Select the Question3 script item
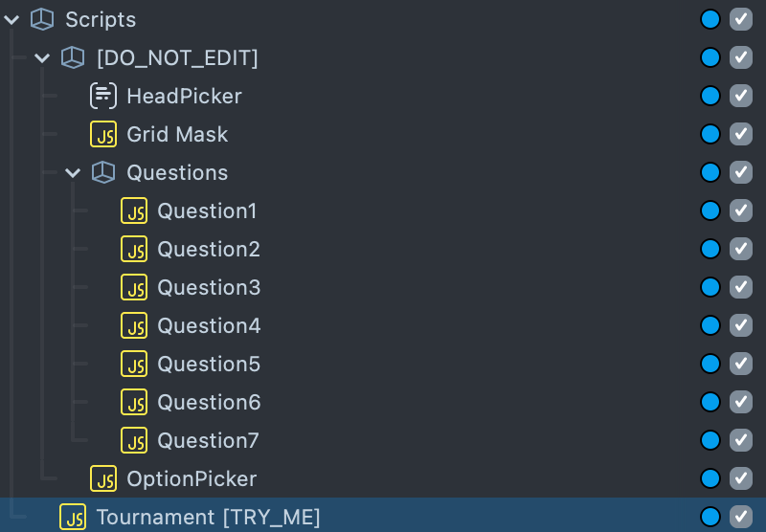Image resolution: width=766 pixels, height=532 pixels. click(x=209, y=287)
